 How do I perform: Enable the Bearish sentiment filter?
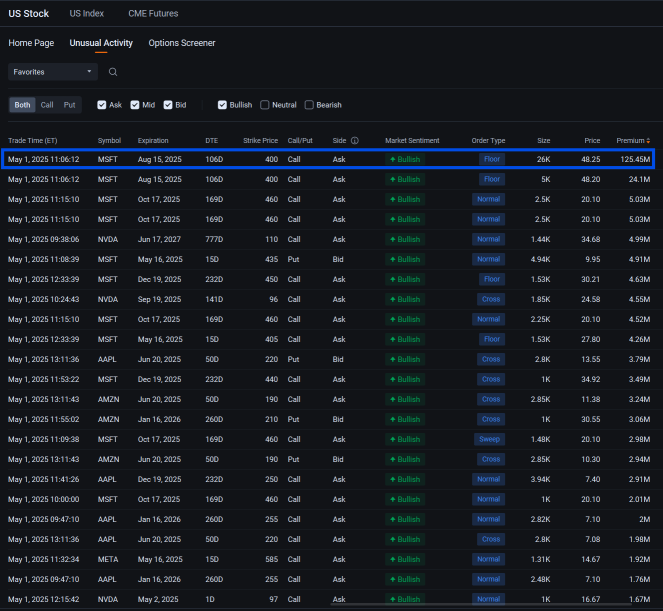[x=309, y=105]
